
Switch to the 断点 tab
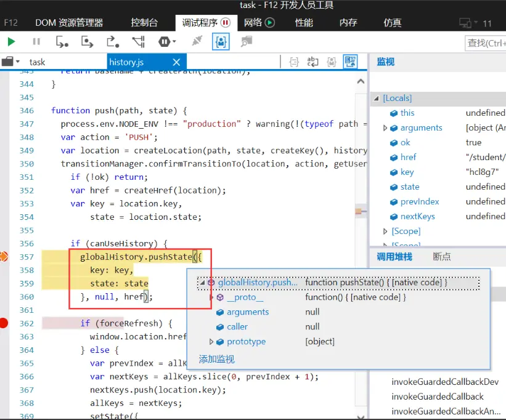442,257
